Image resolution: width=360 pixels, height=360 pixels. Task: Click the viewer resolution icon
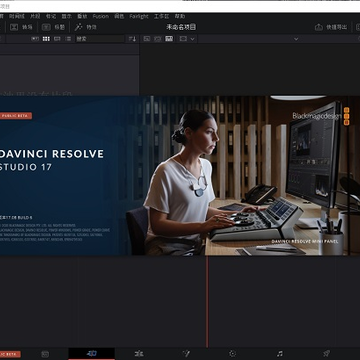pyautogui.click(x=183, y=39)
